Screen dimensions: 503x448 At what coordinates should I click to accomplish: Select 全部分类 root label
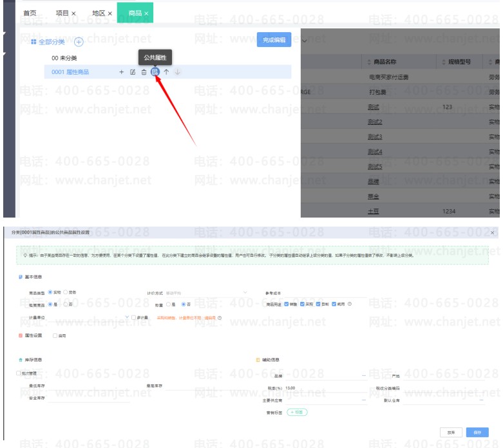point(52,42)
